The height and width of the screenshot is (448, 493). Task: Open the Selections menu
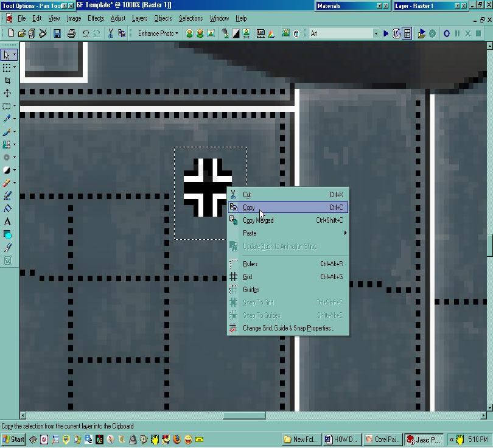(191, 18)
